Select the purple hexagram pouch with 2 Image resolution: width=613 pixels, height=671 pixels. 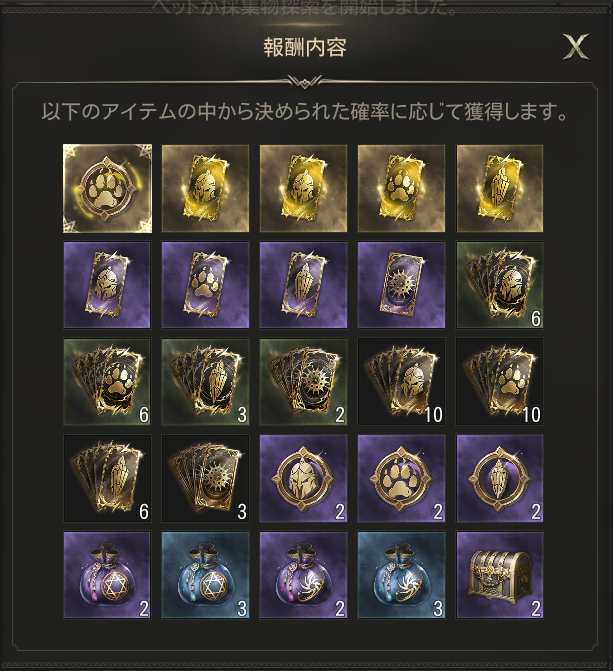[x=107, y=575]
